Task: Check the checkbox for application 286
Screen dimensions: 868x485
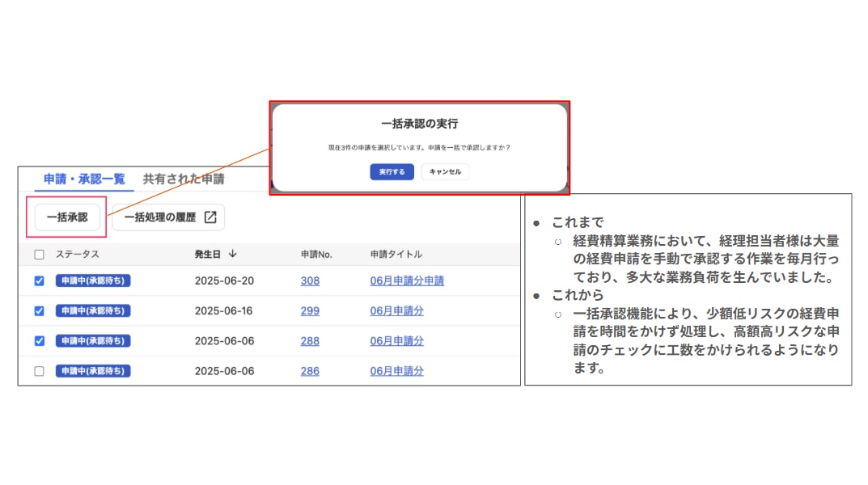Action: [40, 371]
